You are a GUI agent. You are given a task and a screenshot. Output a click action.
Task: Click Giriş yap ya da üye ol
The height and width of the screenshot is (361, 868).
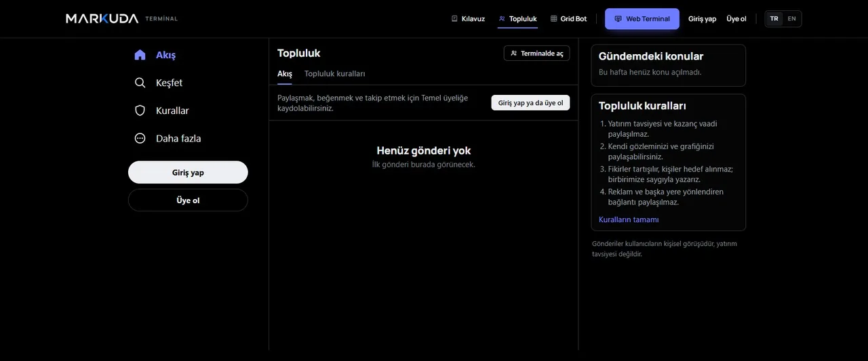click(530, 103)
